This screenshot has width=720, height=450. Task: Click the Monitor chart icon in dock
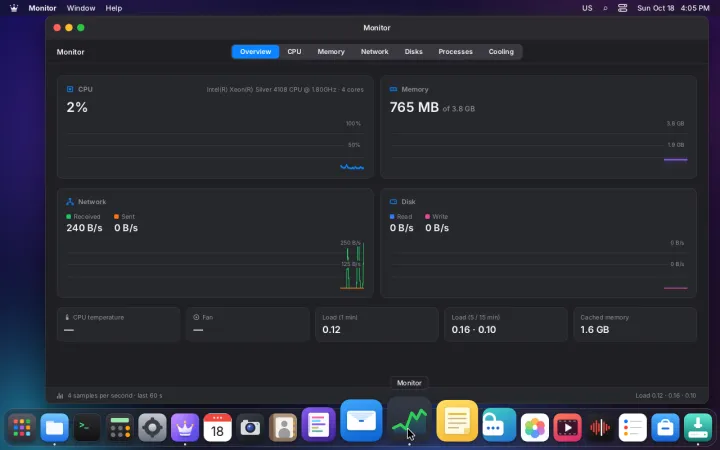[x=409, y=421]
